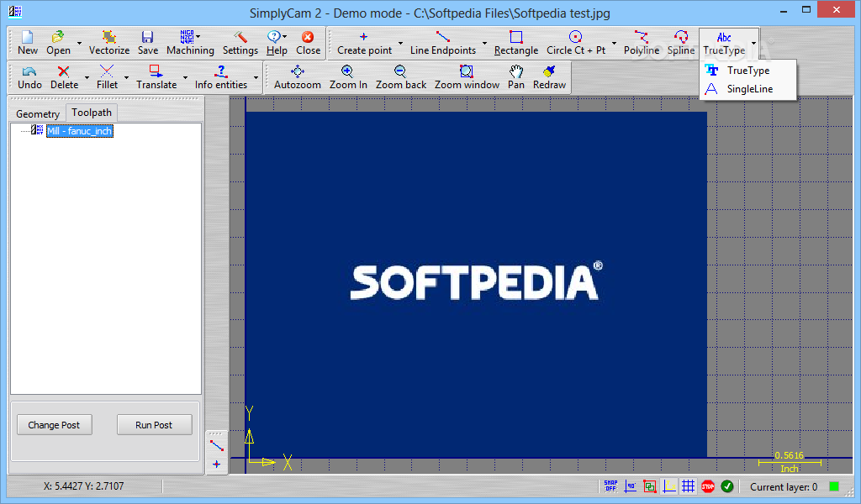Click the Info entities tool
Viewport: 861px width, 504px height.
point(221,77)
